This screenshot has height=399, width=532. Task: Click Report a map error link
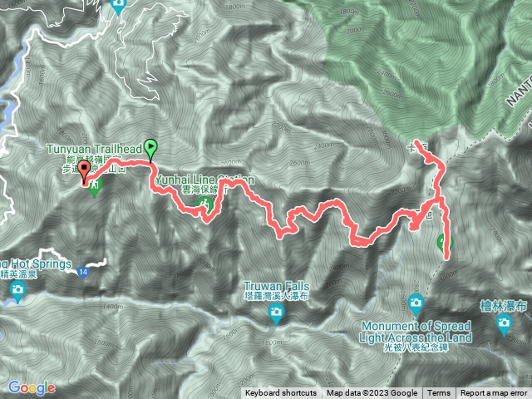[x=494, y=393]
